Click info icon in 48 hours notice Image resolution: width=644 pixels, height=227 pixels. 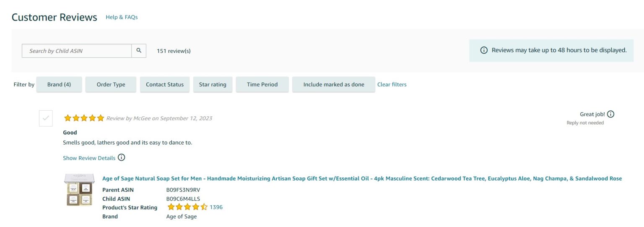coord(484,50)
